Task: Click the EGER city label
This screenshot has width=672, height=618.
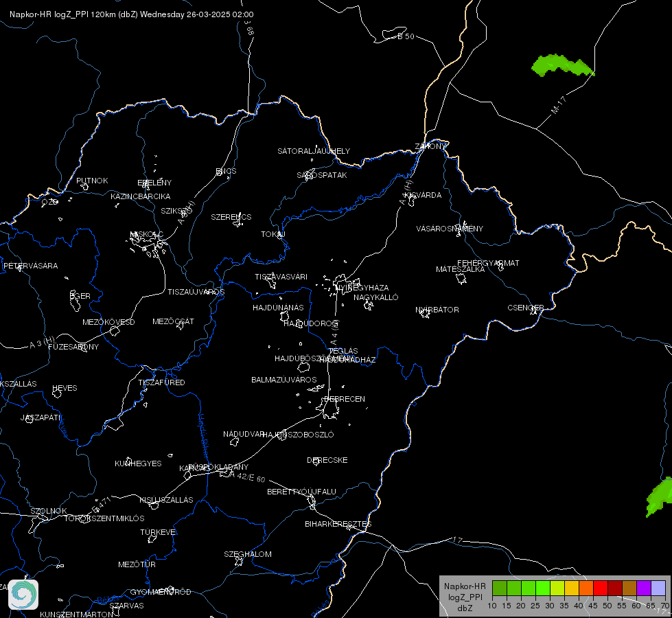Action: pos(80,296)
